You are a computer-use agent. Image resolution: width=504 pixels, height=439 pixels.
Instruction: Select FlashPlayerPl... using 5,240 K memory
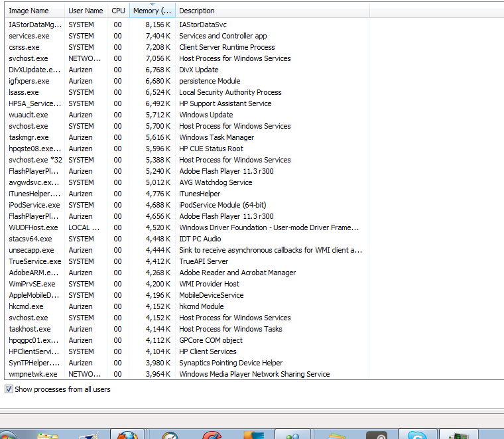[187, 171]
